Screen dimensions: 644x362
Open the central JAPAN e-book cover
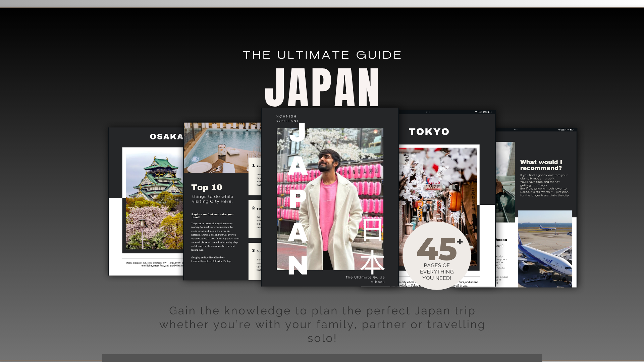330,198
